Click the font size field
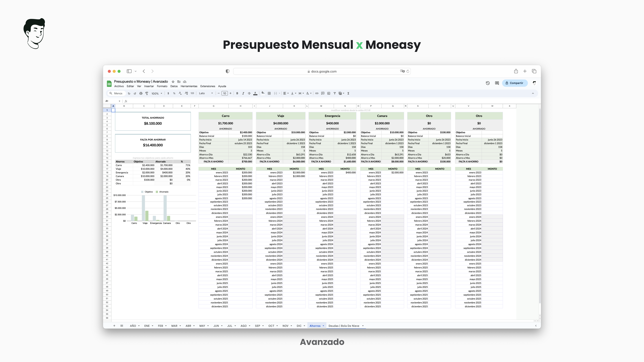The height and width of the screenshot is (362, 644). (x=225, y=93)
